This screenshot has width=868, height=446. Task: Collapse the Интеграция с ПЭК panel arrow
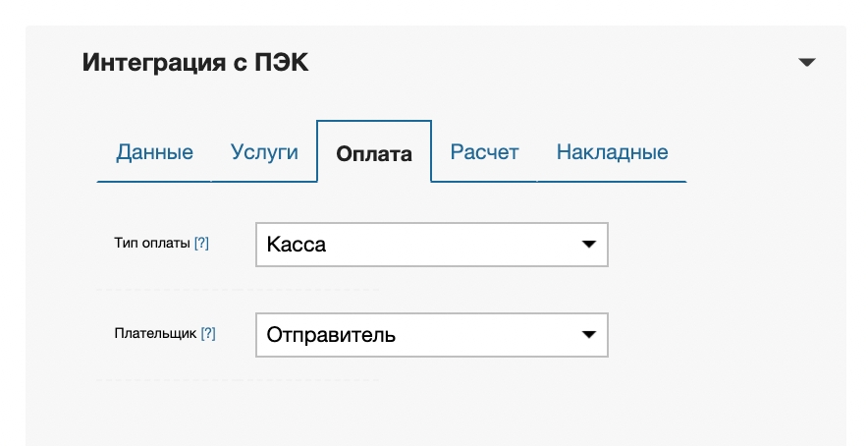click(x=807, y=63)
